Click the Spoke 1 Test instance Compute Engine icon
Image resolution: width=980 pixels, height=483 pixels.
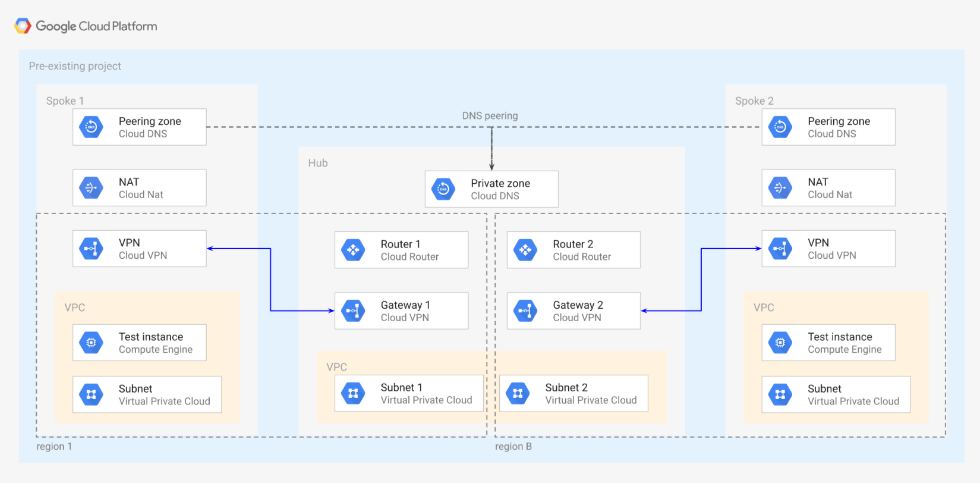[x=92, y=343]
